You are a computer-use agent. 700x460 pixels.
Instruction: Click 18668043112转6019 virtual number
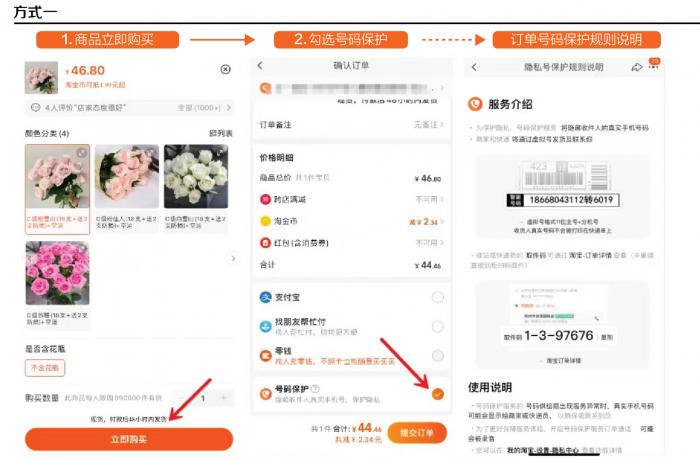(571, 200)
